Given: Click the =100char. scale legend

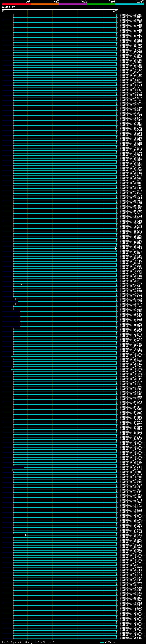Looking at the screenshot, I should tap(109, 642).
